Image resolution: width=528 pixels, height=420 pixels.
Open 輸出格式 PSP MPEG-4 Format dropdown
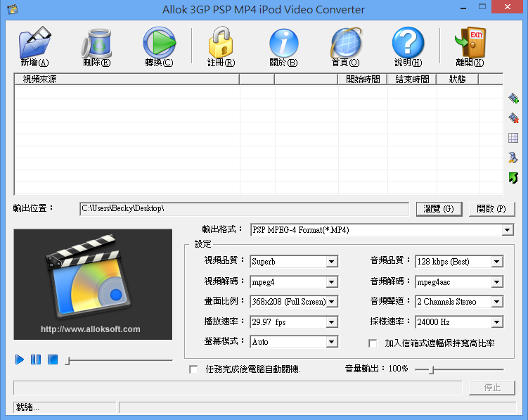[382, 230]
